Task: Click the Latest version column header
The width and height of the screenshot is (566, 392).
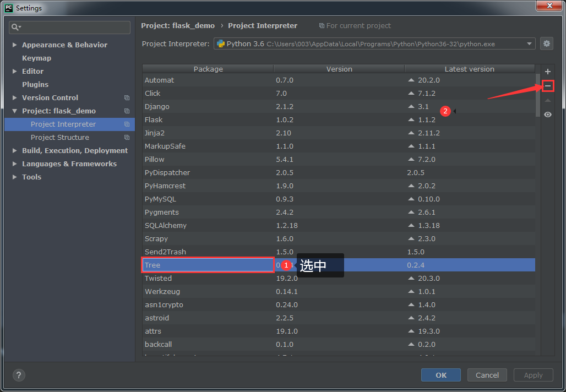Action: pos(470,69)
